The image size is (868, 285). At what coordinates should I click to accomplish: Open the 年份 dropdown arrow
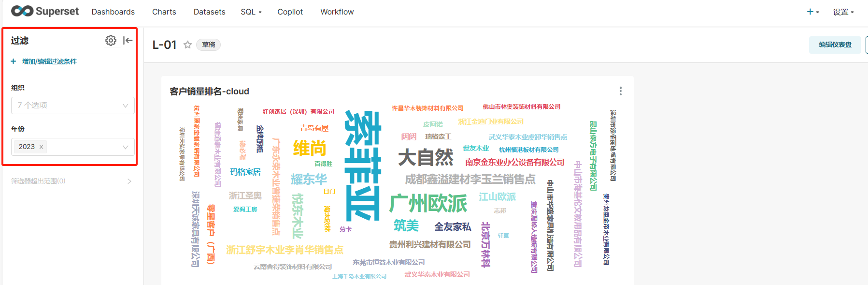(126, 147)
